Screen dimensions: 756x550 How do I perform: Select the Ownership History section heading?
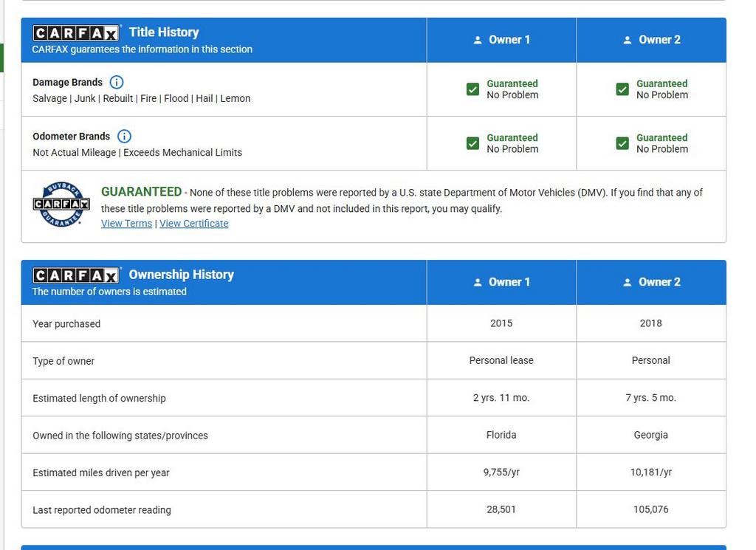[181, 275]
